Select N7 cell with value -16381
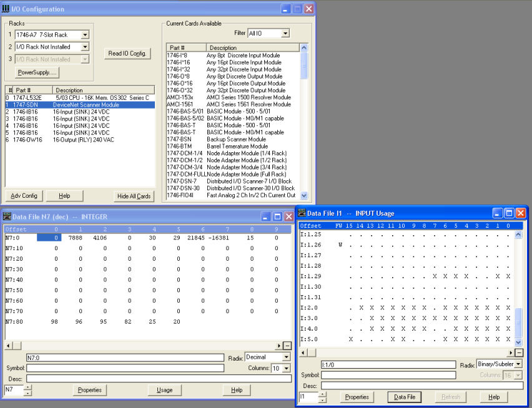The image size is (532, 408). [219, 238]
